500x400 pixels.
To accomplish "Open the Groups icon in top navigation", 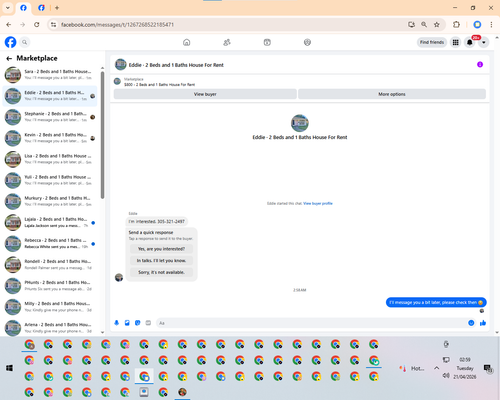I will pos(307,42).
